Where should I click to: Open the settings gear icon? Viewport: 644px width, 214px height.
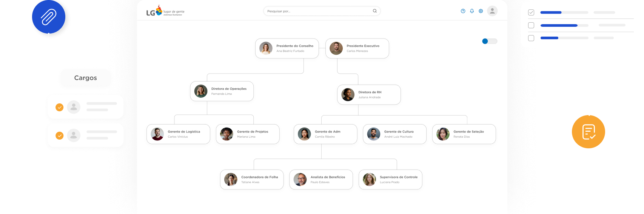[x=481, y=11]
